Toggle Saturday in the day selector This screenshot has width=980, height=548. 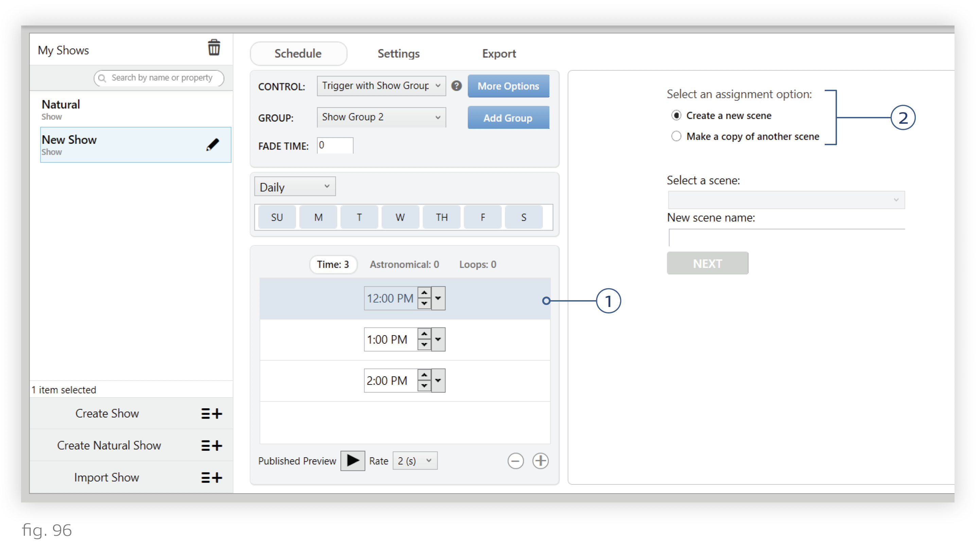click(x=524, y=217)
